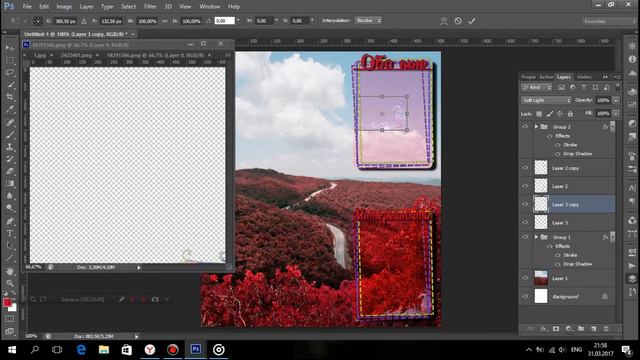Screen dimensions: 640x360
Task: Open Windows Start menu
Action: [x=12, y=350]
